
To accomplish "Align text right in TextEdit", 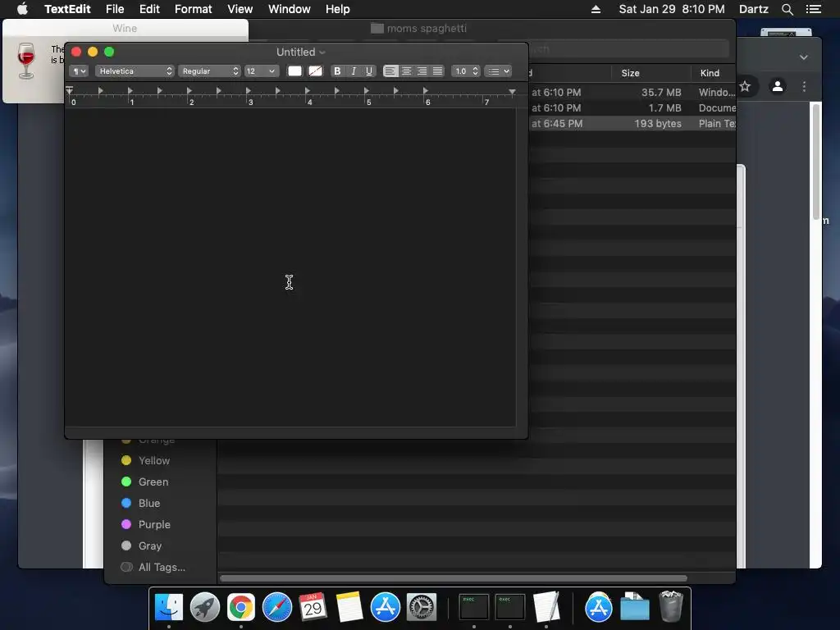I will (422, 71).
